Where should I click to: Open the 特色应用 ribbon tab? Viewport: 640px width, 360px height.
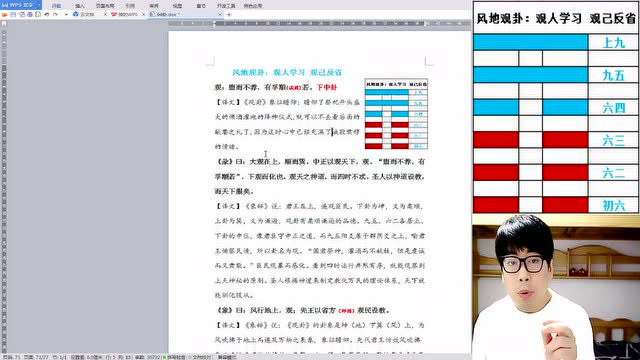(253, 6)
